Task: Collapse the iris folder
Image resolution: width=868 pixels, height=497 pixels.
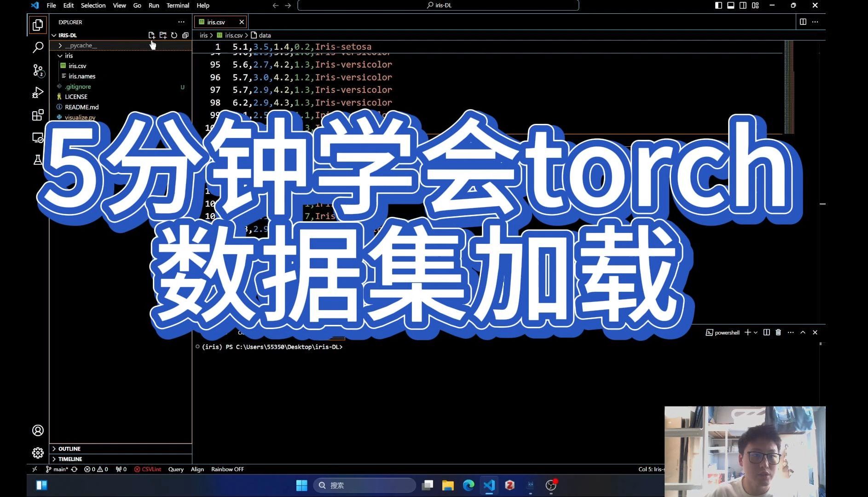Action: (x=121, y=56)
